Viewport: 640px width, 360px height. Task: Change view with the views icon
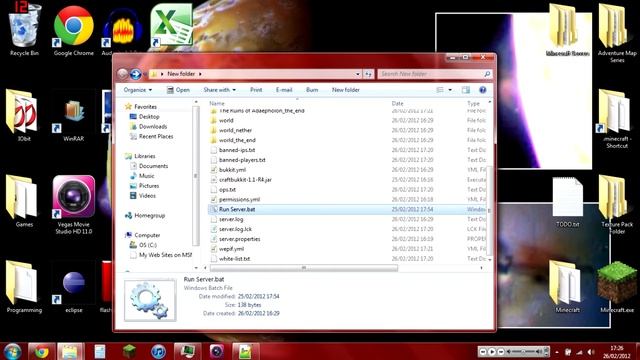(x=440, y=90)
